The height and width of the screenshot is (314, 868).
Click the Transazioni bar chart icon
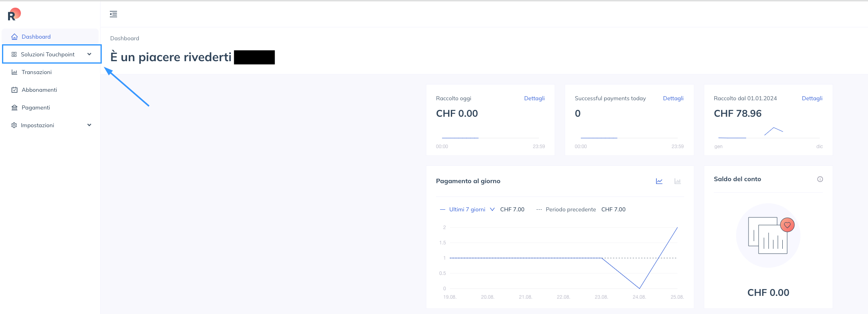14,72
